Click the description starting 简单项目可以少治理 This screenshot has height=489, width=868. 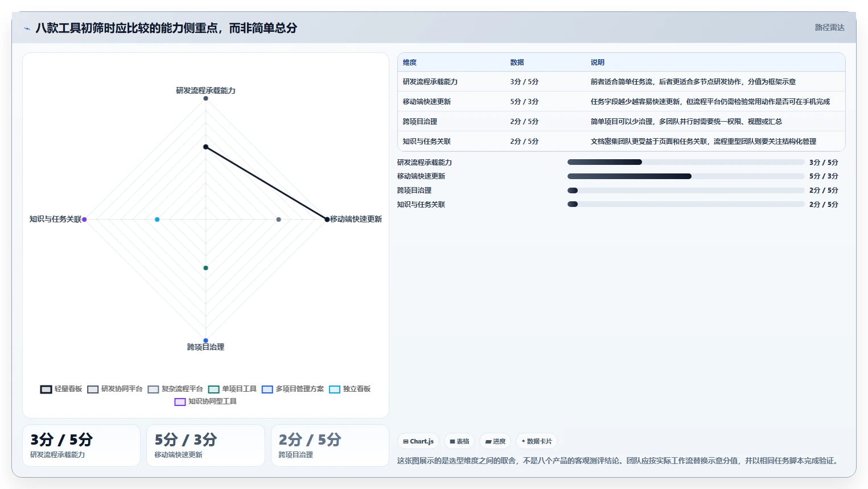[x=686, y=122]
